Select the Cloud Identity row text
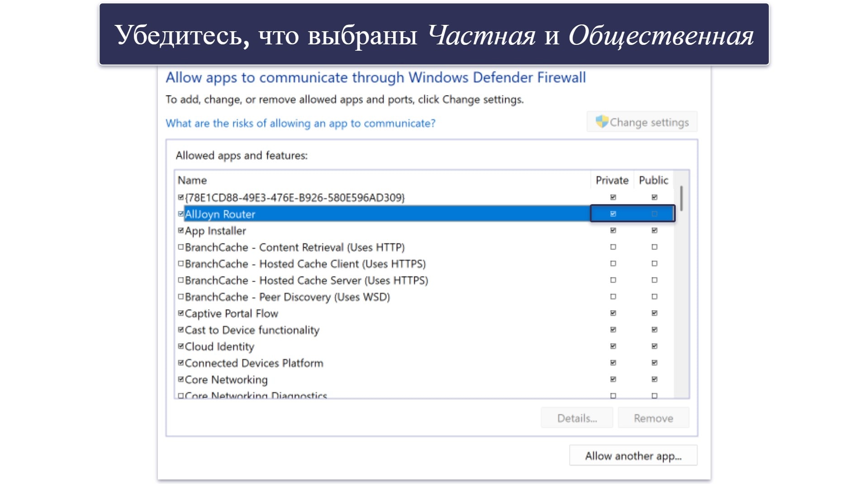This screenshot has height=484, width=868. click(x=219, y=347)
